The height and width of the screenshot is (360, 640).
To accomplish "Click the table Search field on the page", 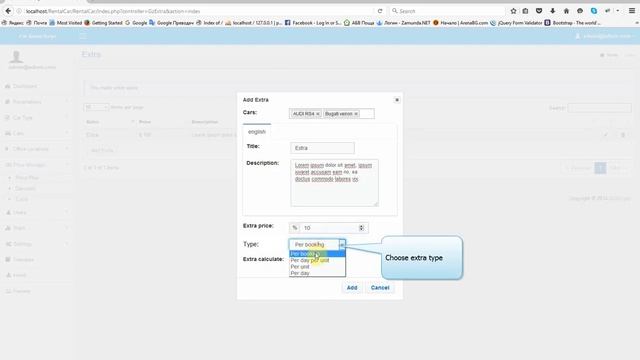I will click(x=599, y=108).
